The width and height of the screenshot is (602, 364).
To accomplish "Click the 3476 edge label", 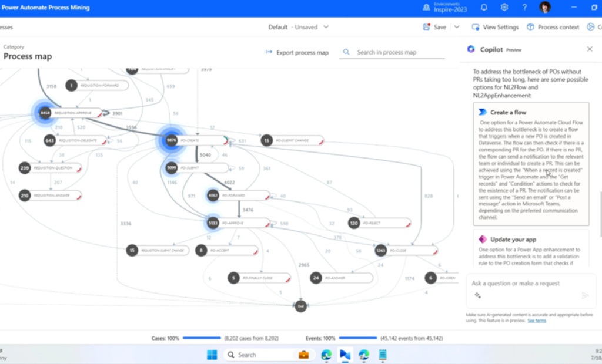I will click(248, 210).
